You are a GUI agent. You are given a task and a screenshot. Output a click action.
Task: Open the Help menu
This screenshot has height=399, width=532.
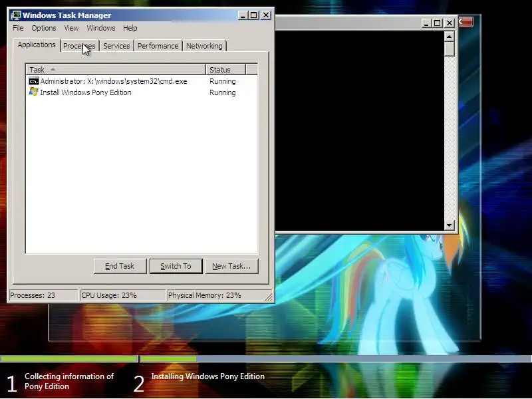[x=130, y=28]
